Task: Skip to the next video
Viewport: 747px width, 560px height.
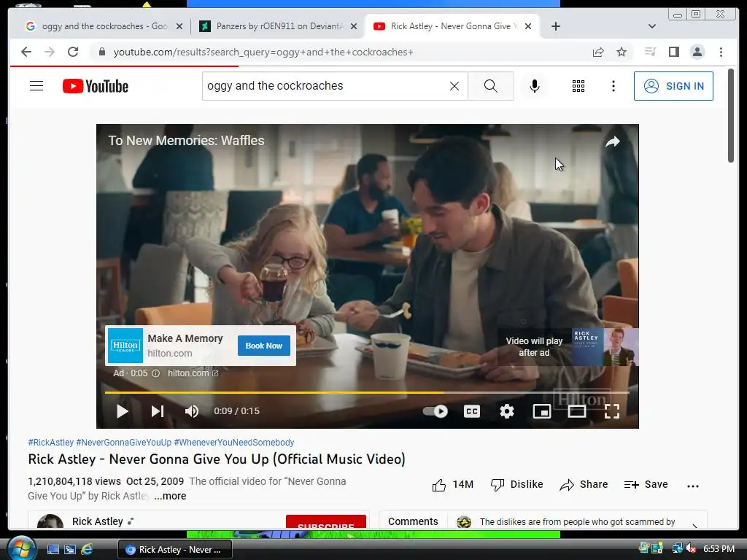Action: coord(158,411)
